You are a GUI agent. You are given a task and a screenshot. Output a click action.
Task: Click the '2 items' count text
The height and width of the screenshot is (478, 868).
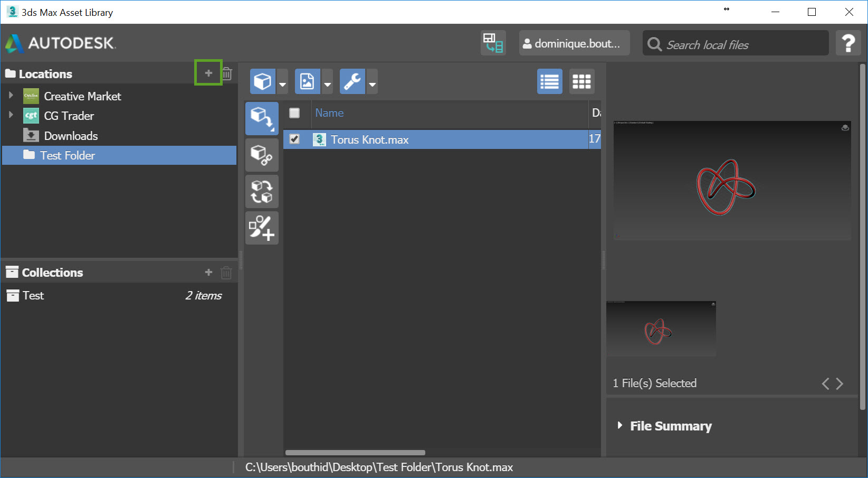click(204, 296)
